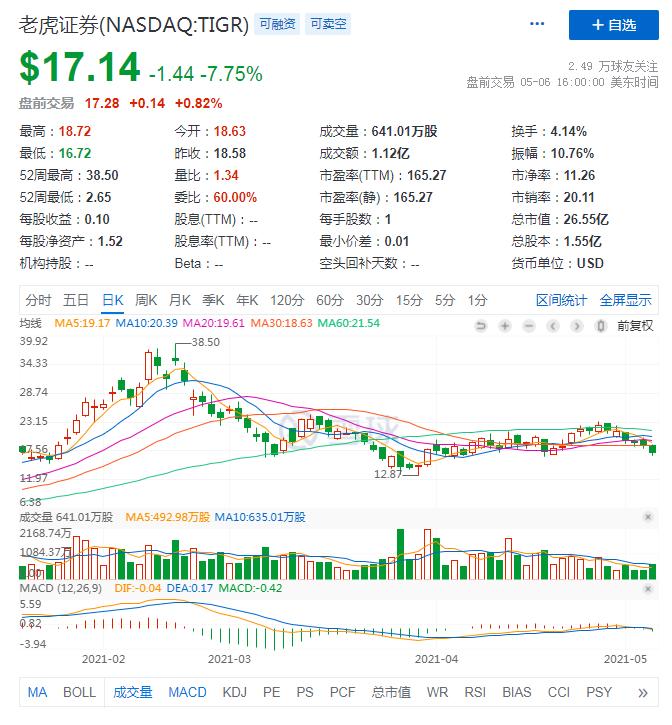Click the MA5:19.17 legend label
This screenshot has height=725, width=672.
[x=82, y=323]
